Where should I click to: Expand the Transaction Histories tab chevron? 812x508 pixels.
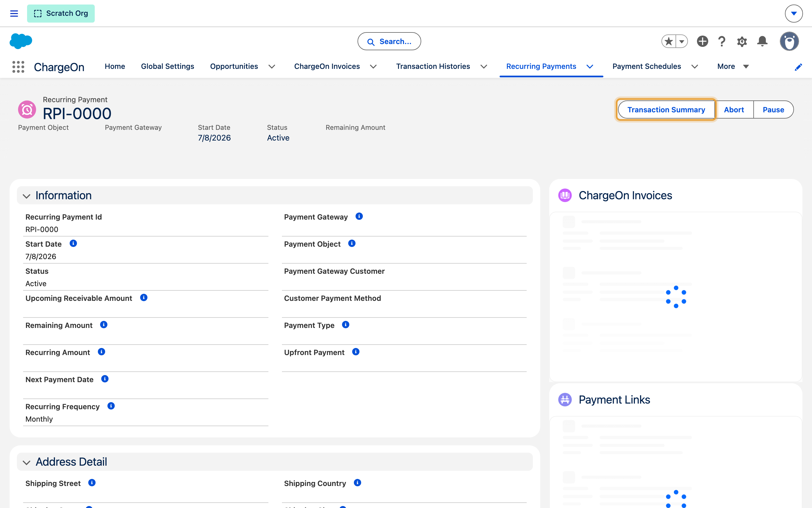pos(484,67)
